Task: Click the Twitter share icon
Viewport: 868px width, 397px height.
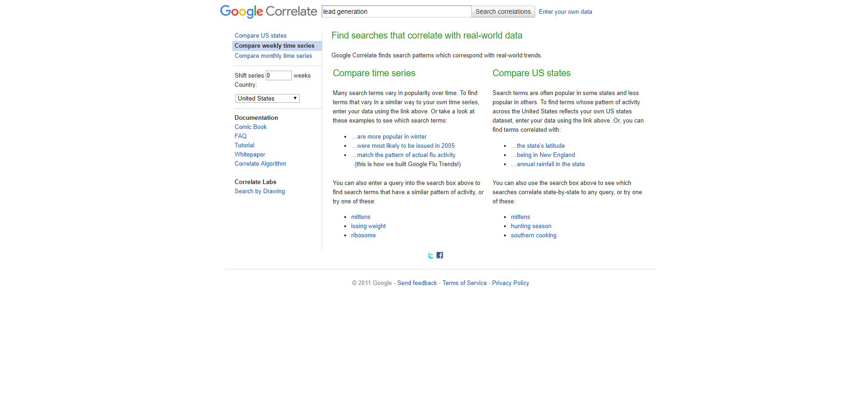Action: [x=431, y=255]
